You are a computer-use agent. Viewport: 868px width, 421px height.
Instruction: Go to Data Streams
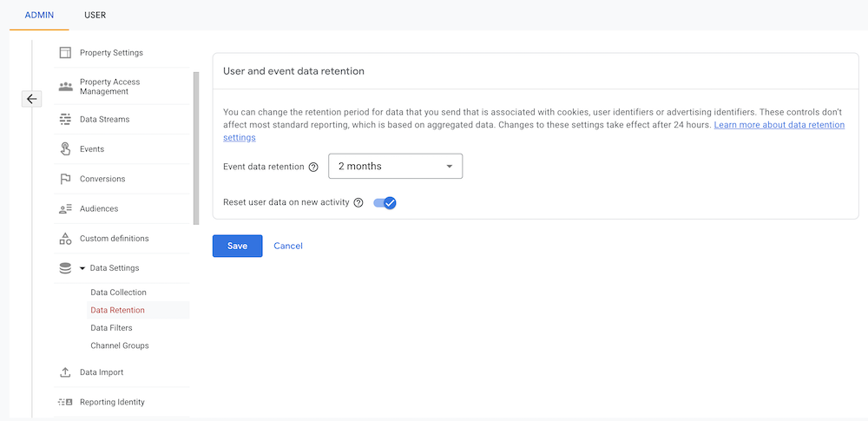(105, 119)
